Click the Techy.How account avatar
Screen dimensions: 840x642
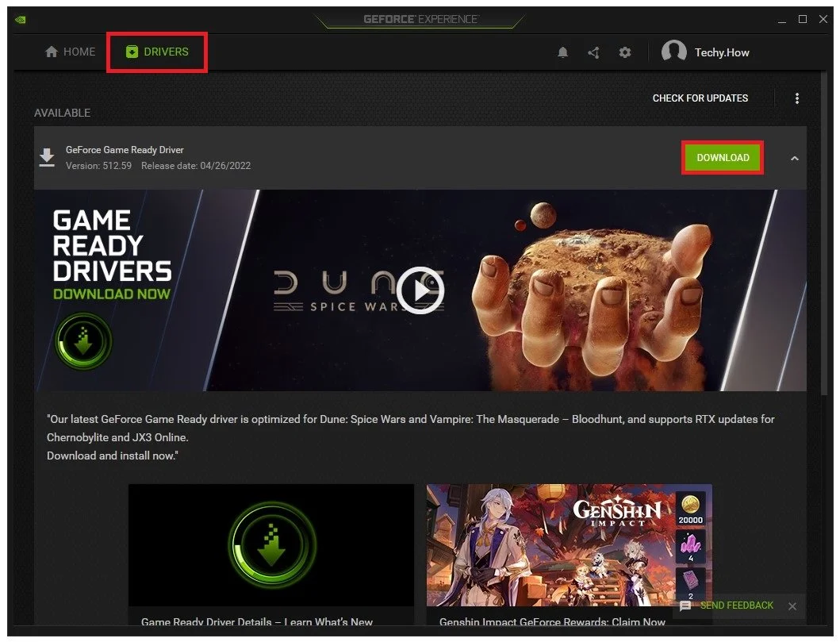pos(674,52)
